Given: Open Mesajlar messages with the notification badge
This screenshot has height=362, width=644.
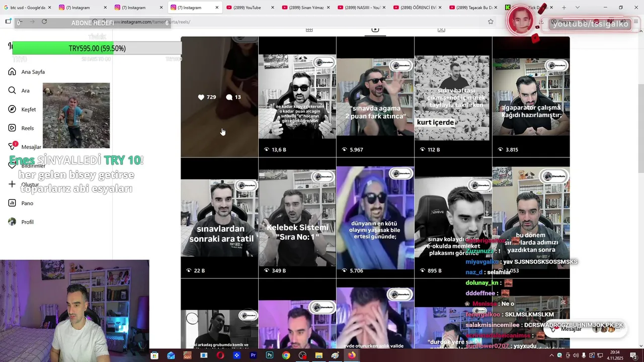Looking at the screenshot, I should pyautogui.click(x=25, y=147).
